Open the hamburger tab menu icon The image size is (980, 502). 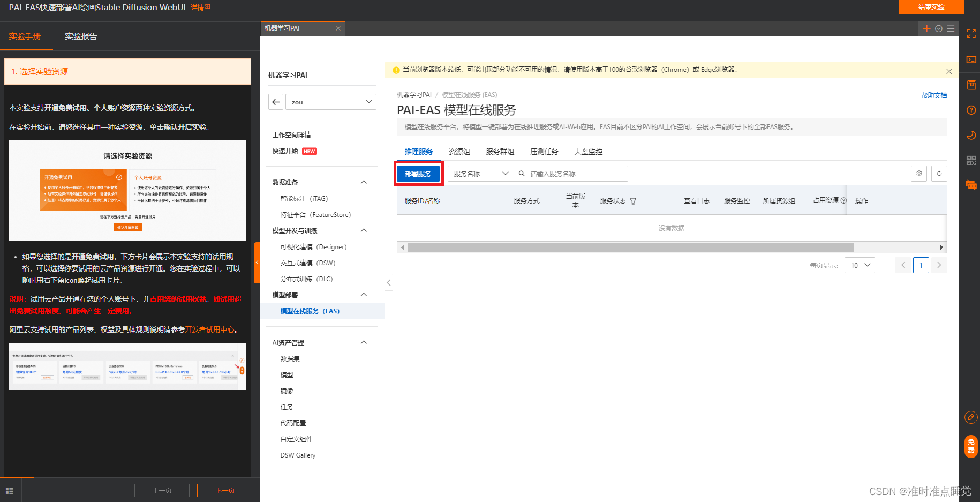951,28
